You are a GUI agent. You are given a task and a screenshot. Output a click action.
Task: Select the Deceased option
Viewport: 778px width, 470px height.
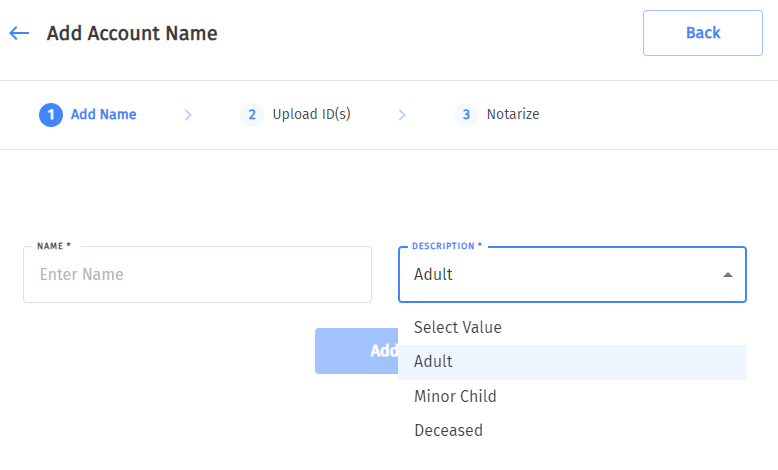coord(448,431)
